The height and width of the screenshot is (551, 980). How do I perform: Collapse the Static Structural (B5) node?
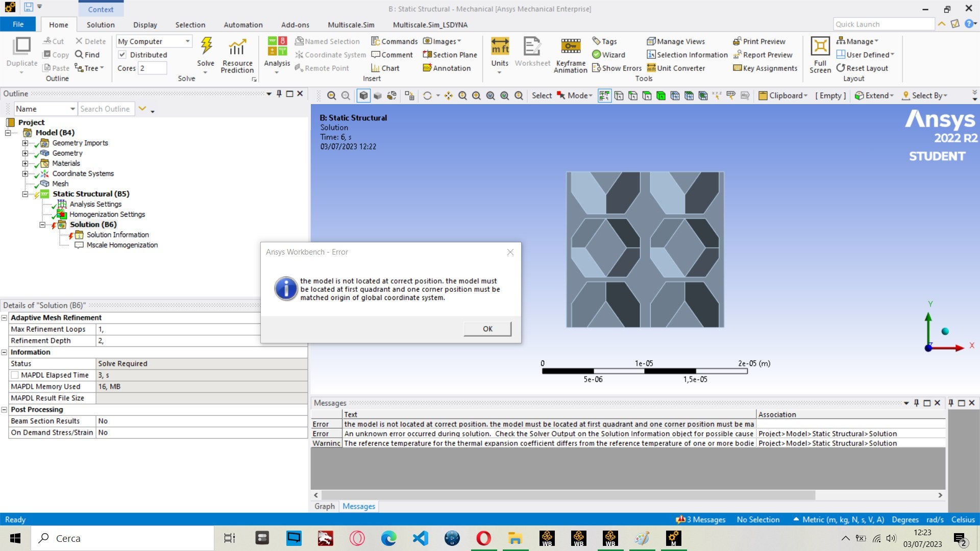click(x=25, y=194)
